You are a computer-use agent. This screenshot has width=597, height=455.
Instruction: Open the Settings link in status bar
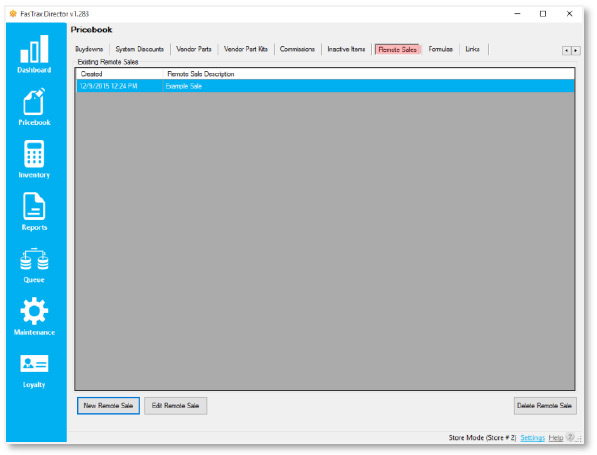pyautogui.click(x=532, y=438)
